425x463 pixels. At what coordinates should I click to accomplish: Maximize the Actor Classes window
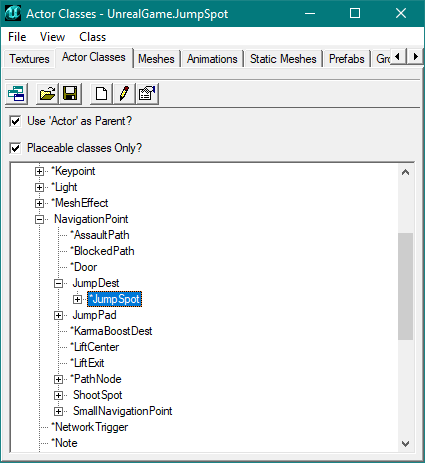tap(355, 14)
